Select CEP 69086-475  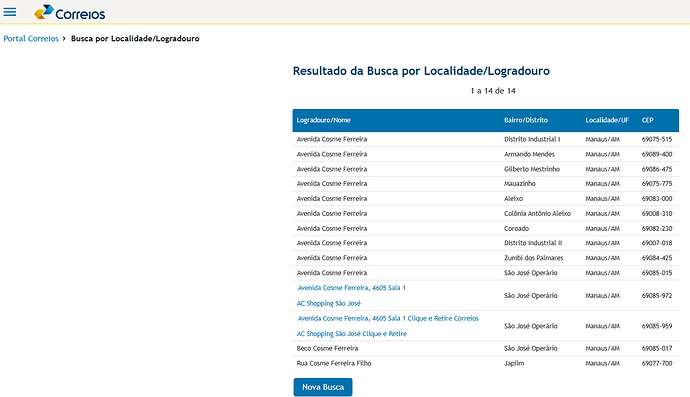pos(657,169)
